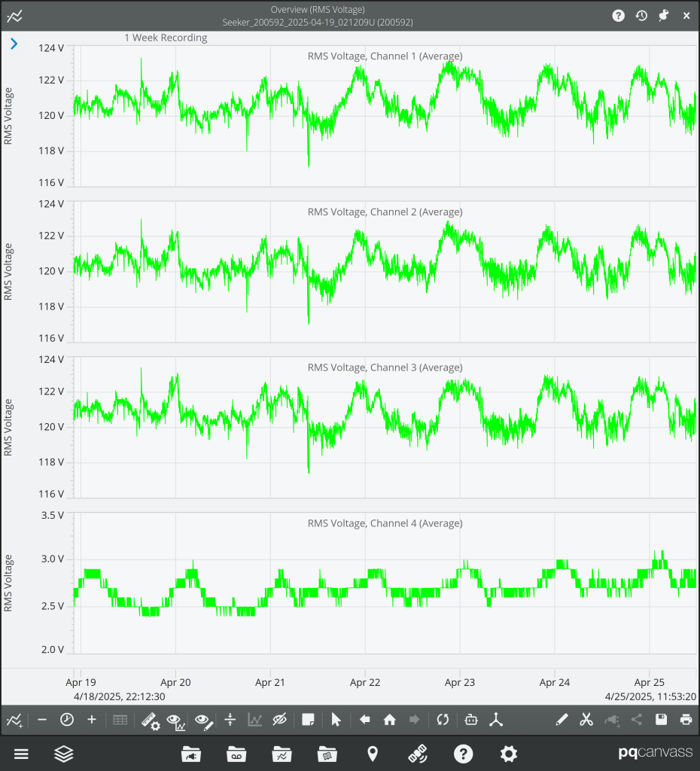Open the graph folder in bottom bar
This screenshot has height=771, width=700.
point(282,754)
